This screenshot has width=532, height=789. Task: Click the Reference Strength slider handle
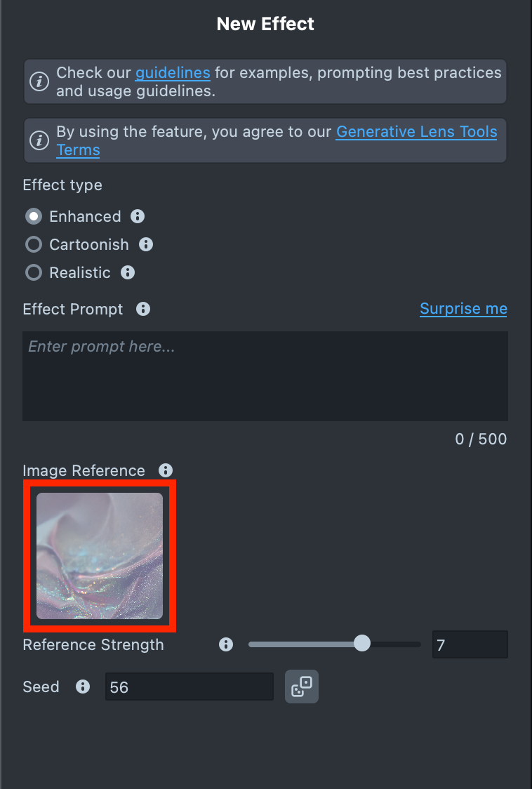[x=362, y=643]
